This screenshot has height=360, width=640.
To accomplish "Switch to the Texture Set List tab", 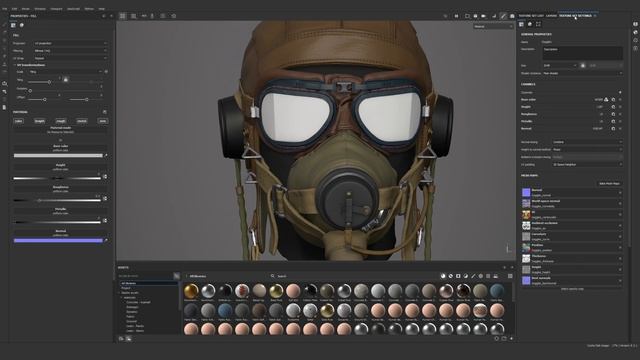I will tap(531, 16).
